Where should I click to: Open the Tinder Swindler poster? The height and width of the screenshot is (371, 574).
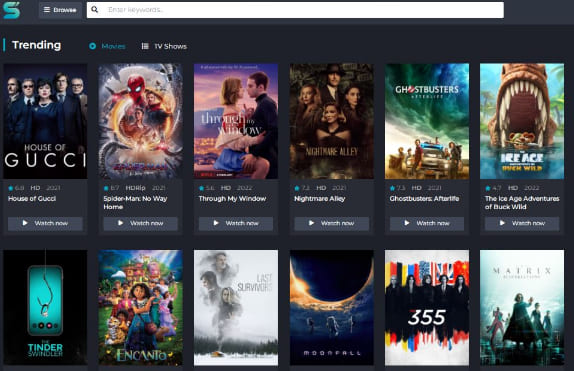45,307
